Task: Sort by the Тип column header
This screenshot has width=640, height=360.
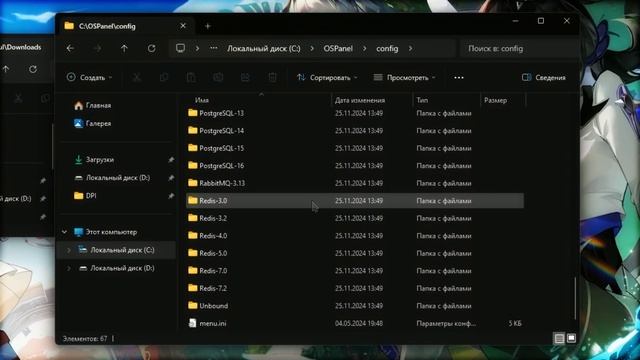Action: click(422, 100)
